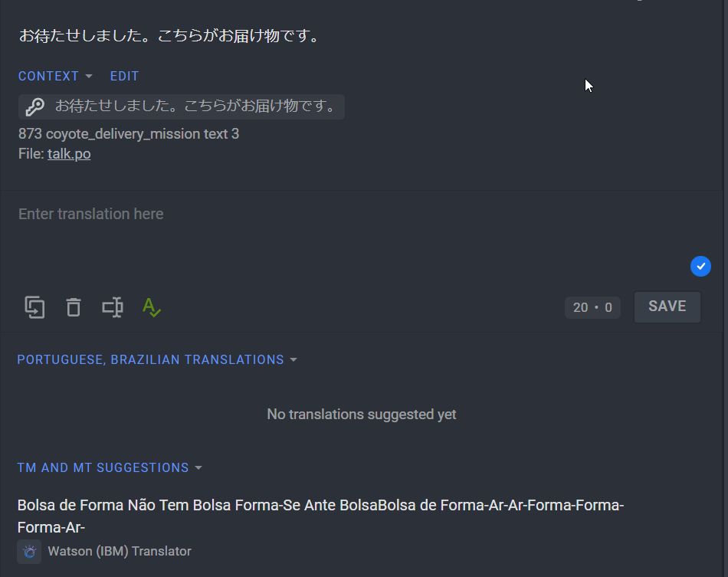
Task: Click the EDIT context link
Action: click(124, 76)
